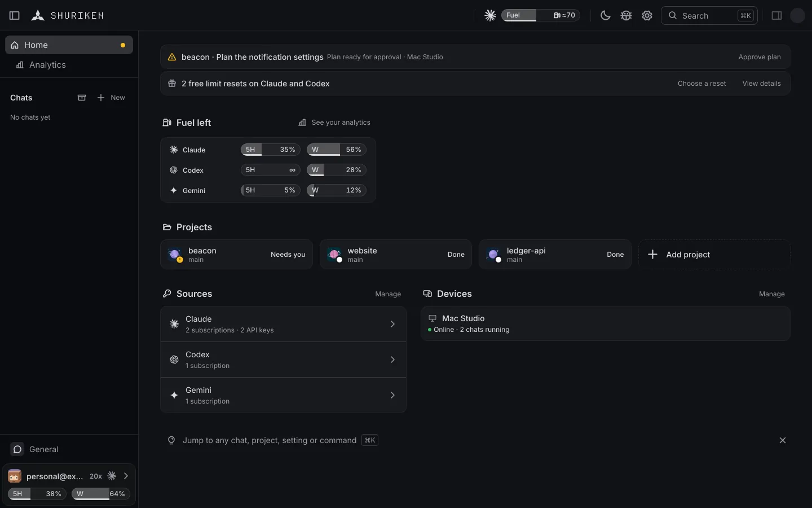
Task: Open Analytics in sidebar
Action: [x=69, y=65]
